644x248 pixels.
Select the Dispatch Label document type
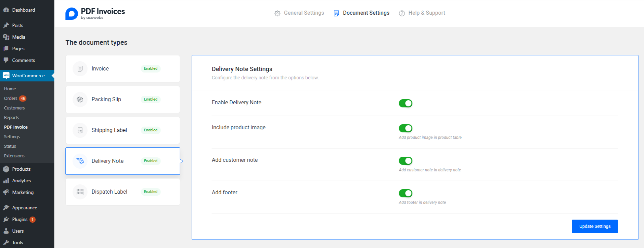123,192
